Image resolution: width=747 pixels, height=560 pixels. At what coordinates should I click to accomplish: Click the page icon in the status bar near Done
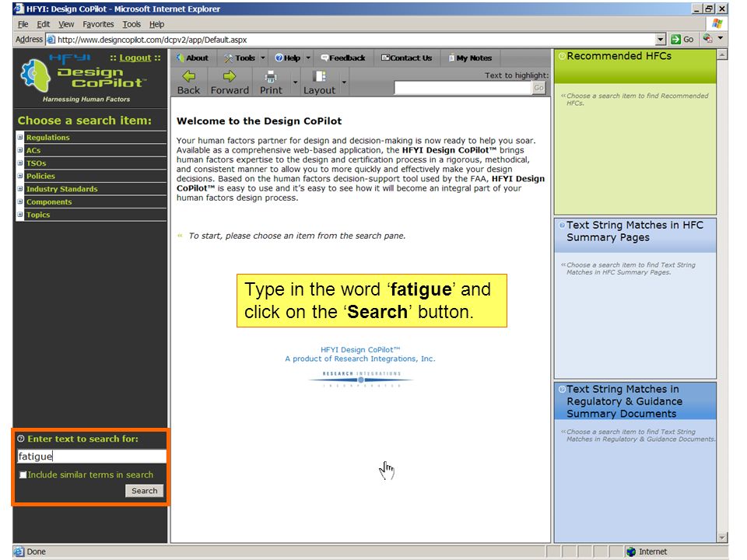(x=19, y=551)
